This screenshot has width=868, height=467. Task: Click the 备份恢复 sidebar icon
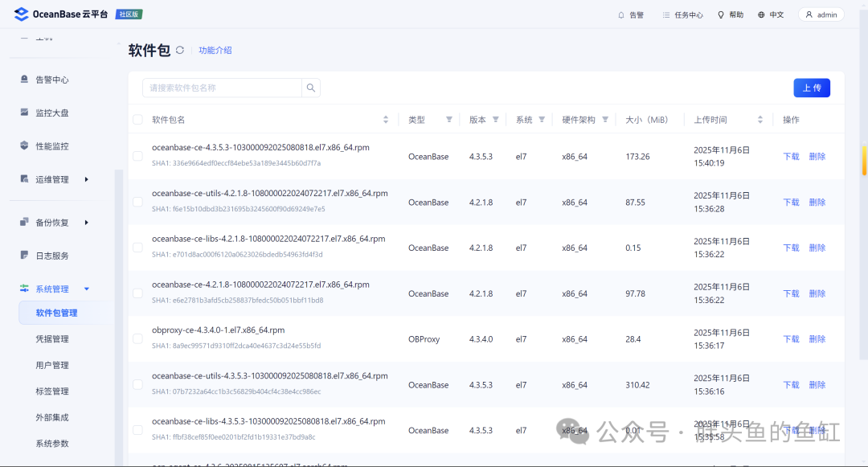click(x=24, y=222)
